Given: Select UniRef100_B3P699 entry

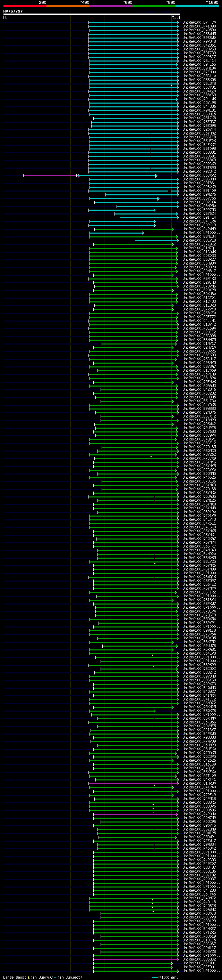Looking at the screenshot, I should point(199,665).
